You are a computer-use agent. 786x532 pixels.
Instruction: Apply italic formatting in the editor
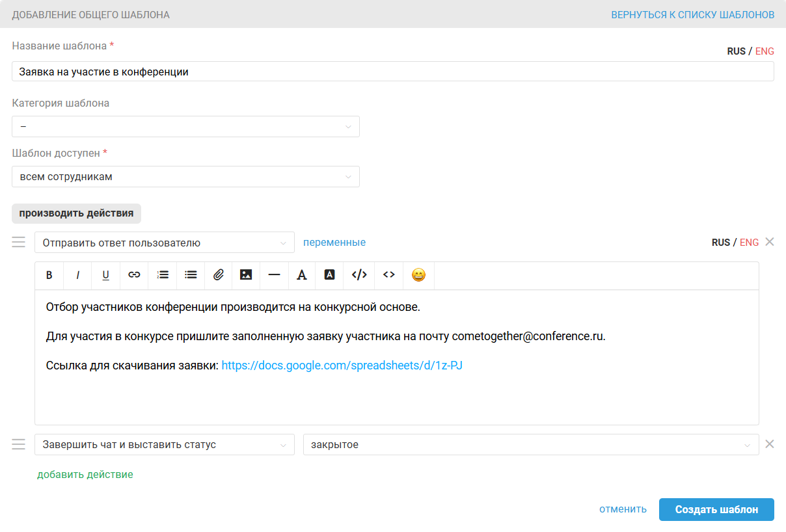point(77,275)
